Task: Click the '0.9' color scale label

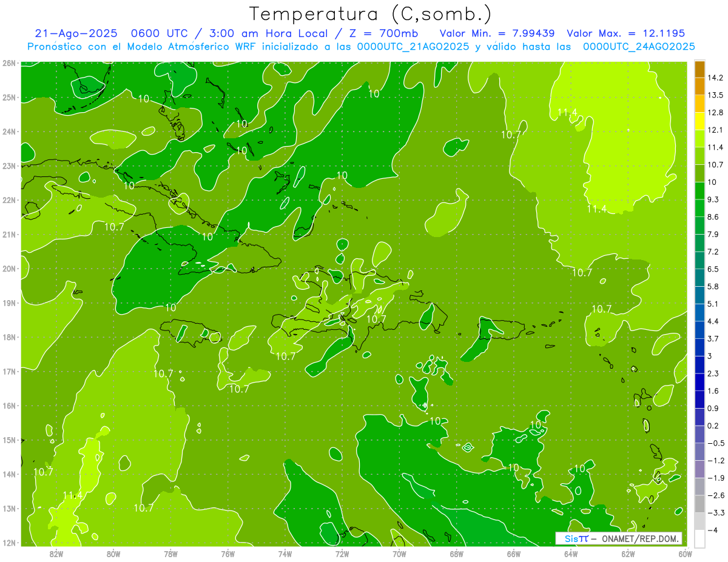Action: 713,408
